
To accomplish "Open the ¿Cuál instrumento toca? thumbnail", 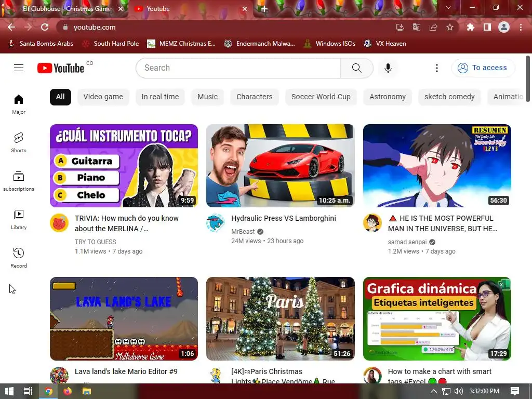I will pyautogui.click(x=124, y=166).
